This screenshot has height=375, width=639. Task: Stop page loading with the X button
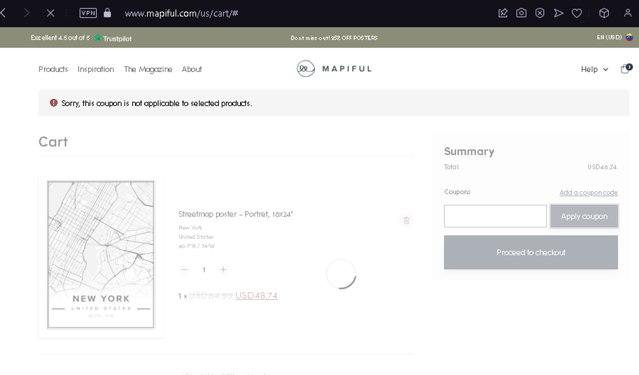[51, 13]
